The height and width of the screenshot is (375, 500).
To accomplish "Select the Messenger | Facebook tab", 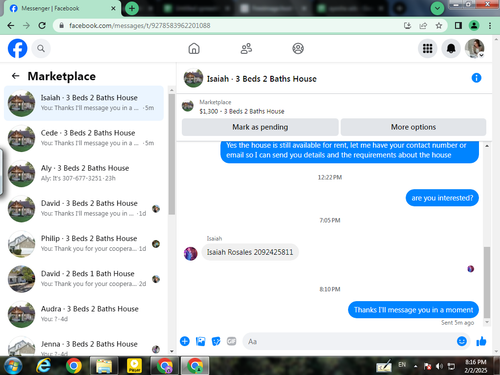I will pyautogui.click(x=62, y=8).
